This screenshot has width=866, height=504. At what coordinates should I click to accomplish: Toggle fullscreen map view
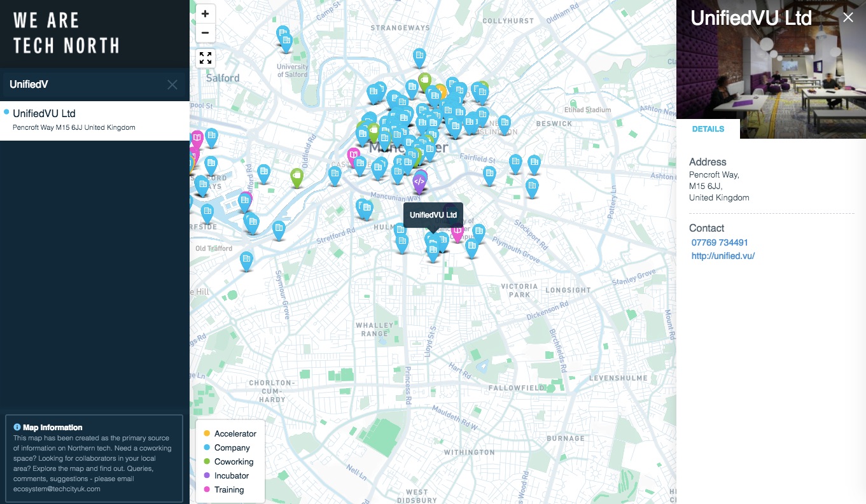tap(205, 59)
